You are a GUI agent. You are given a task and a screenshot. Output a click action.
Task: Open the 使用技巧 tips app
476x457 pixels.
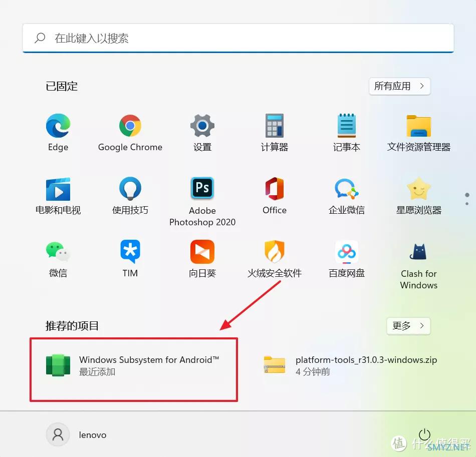click(130, 196)
